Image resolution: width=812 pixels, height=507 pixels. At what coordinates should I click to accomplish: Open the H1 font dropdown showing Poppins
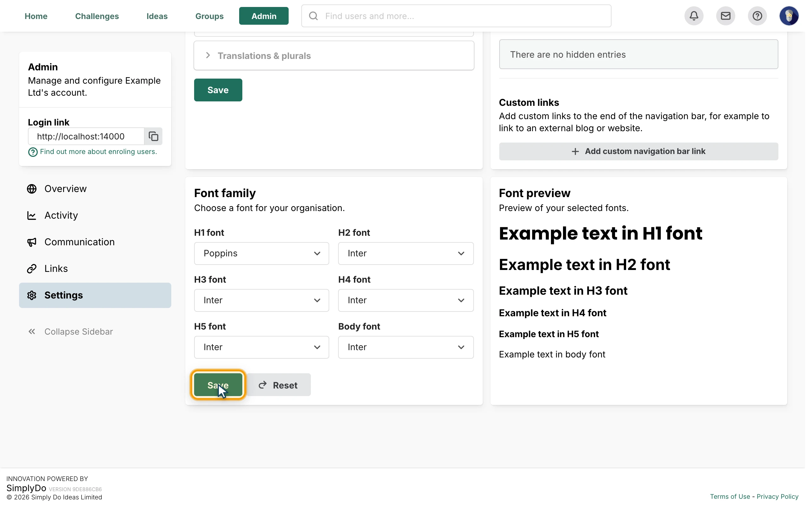pyautogui.click(x=261, y=253)
